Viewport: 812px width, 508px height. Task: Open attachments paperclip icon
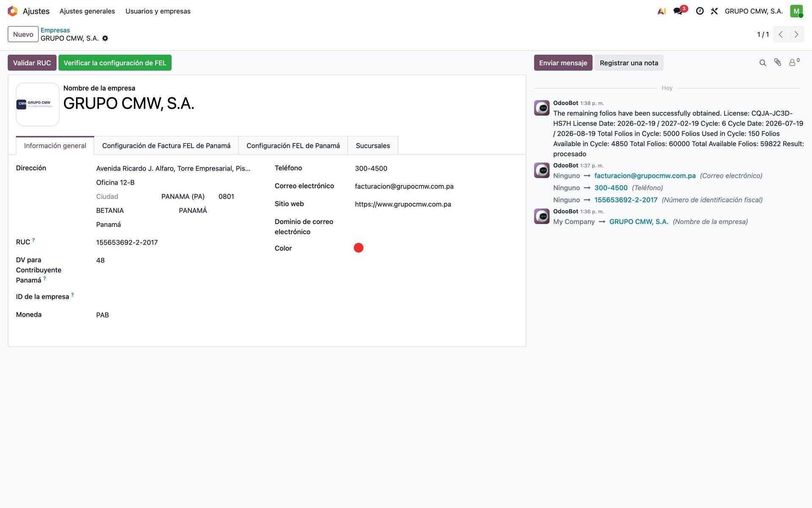pos(778,63)
